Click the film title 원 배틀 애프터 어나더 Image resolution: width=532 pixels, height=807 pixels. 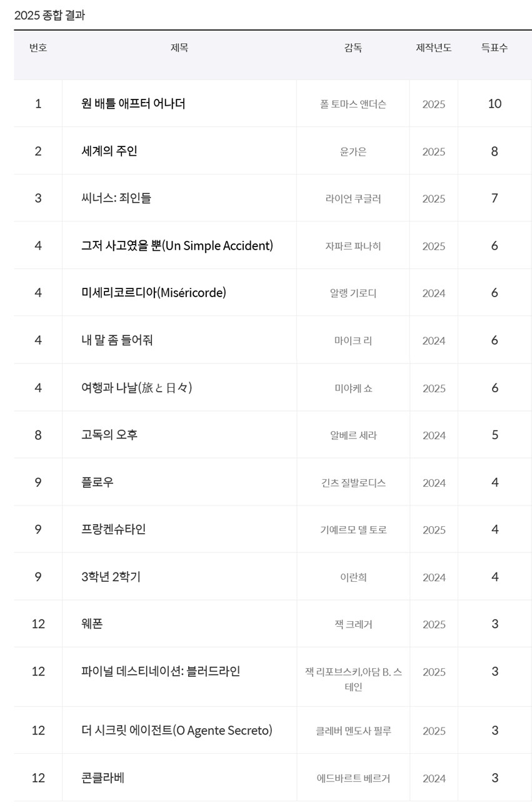(133, 104)
